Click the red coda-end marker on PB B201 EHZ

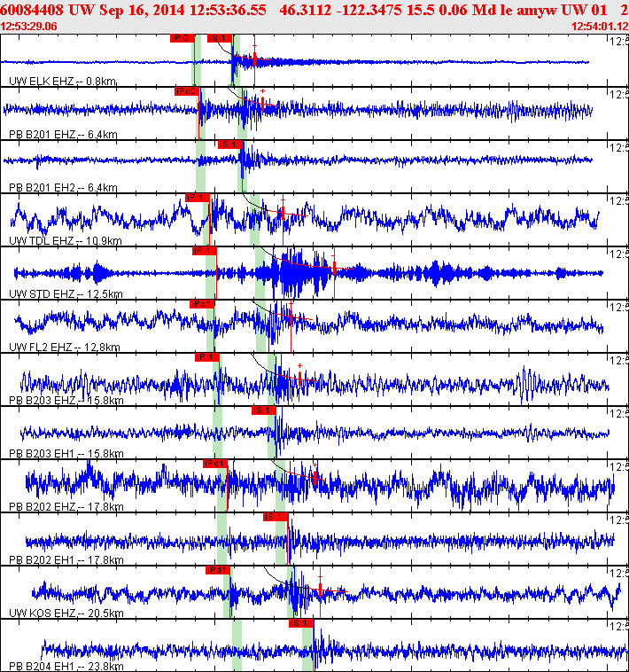(262, 105)
